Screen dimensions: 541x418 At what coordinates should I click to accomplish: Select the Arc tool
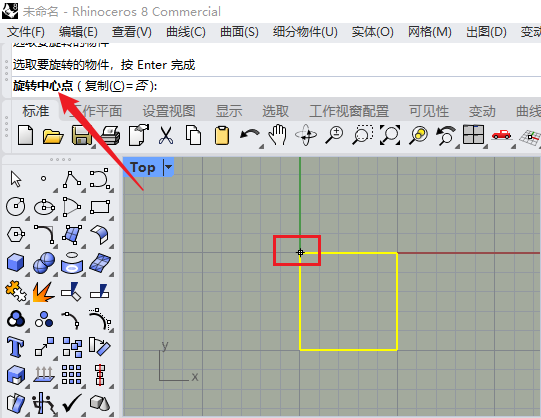click(72, 207)
